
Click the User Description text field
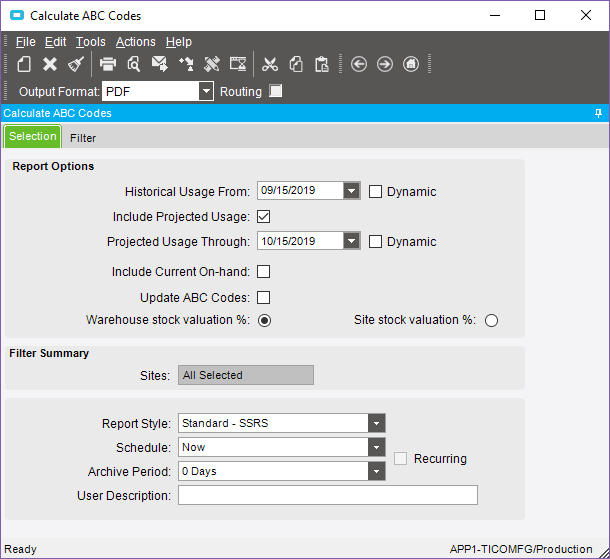tap(327, 495)
